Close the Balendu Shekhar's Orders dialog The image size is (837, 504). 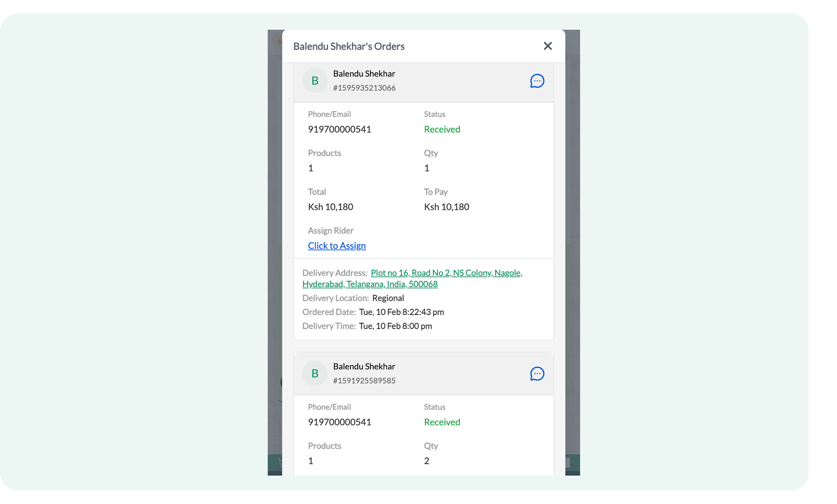[x=547, y=46]
